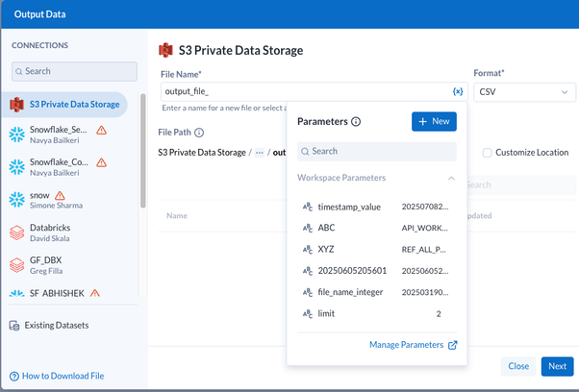Image resolution: width=579 pixels, height=392 pixels.
Task: Focus the File Name input field
Action: click(315, 91)
